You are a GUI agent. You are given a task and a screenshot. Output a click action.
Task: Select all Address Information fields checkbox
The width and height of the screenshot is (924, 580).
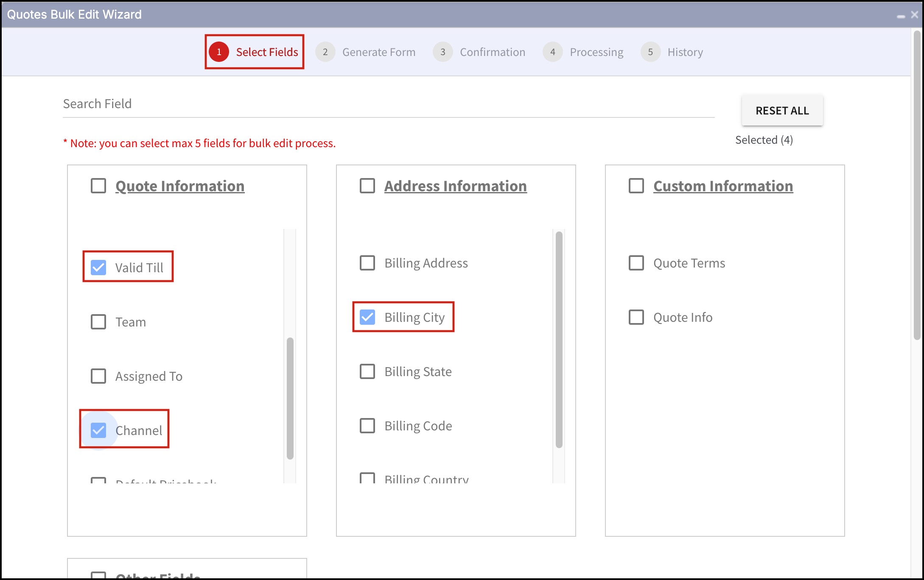367,186
